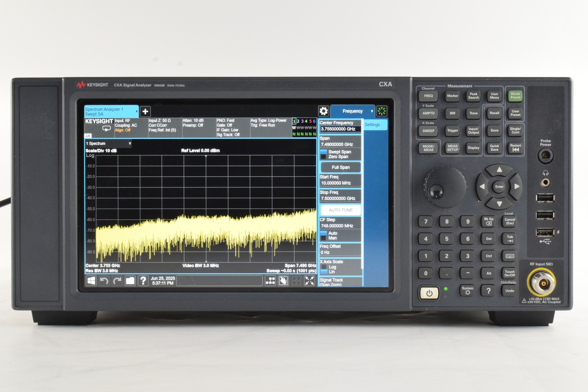Push the Marker key
This screenshot has height=392, width=588.
[x=452, y=96]
